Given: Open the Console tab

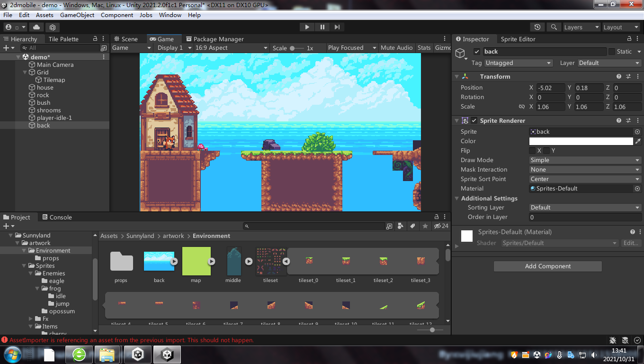Looking at the screenshot, I should tap(56, 217).
